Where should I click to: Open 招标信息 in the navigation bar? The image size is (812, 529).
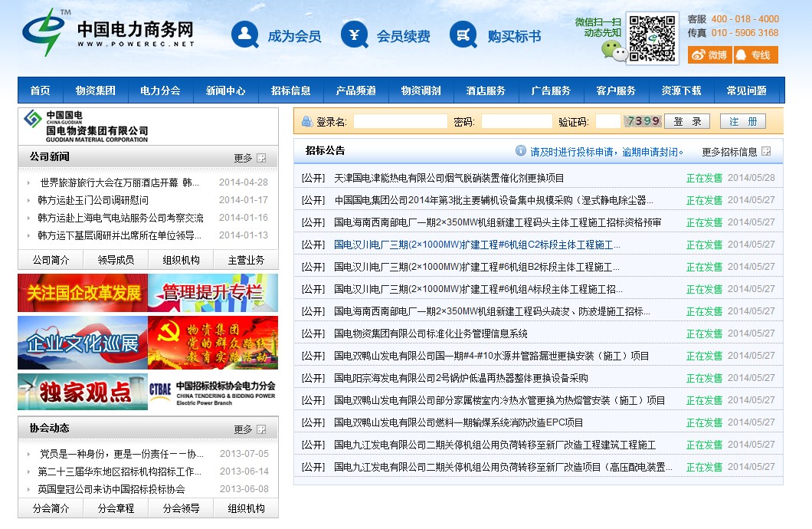[x=291, y=90]
